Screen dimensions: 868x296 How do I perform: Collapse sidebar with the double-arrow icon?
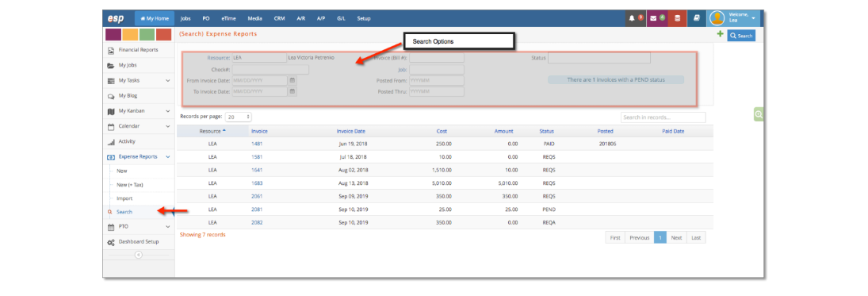(139, 255)
